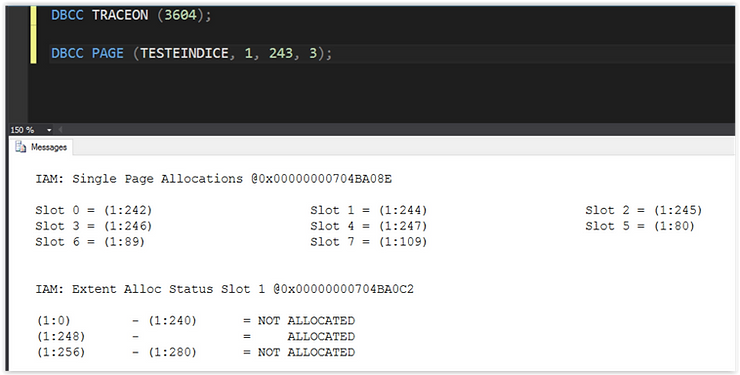Image resolution: width=740 pixels, height=375 pixels.
Task: Click the ALLOCATED status for extent (1:248)
Action: pyautogui.click(x=321, y=336)
